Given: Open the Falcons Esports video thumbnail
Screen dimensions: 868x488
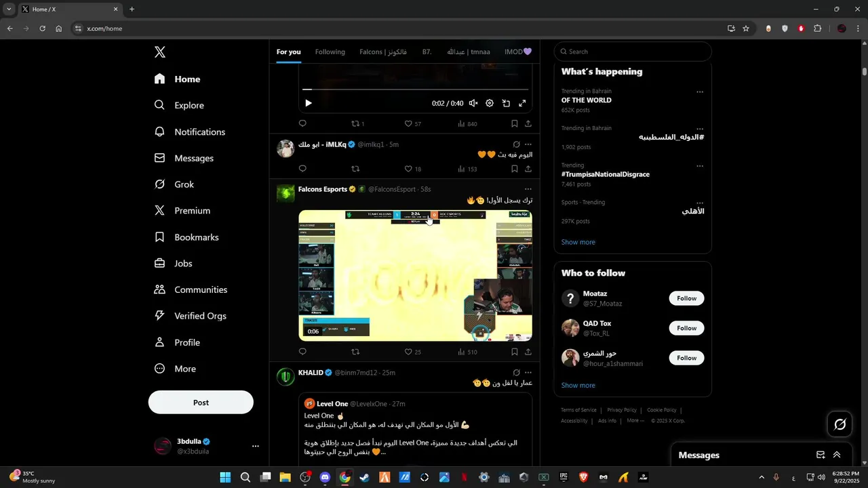Looking at the screenshot, I should pyautogui.click(x=415, y=275).
